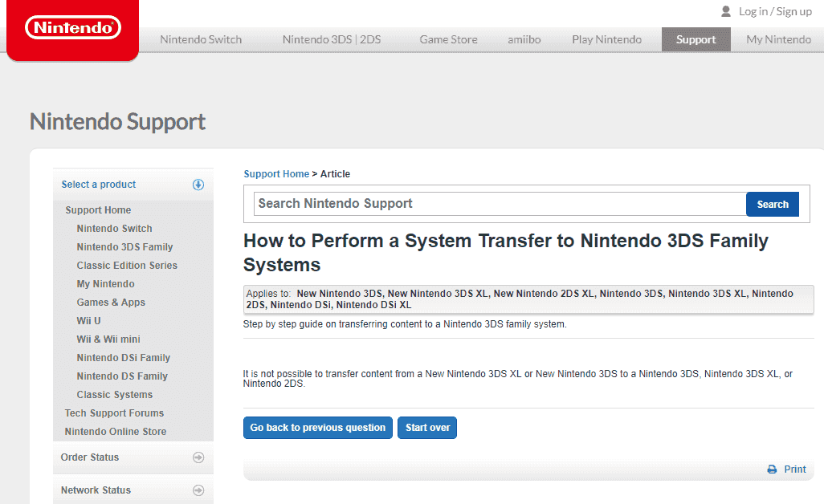
Task: Open the Nintendo Switch navigation tab
Action: pyautogui.click(x=201, y=39)
